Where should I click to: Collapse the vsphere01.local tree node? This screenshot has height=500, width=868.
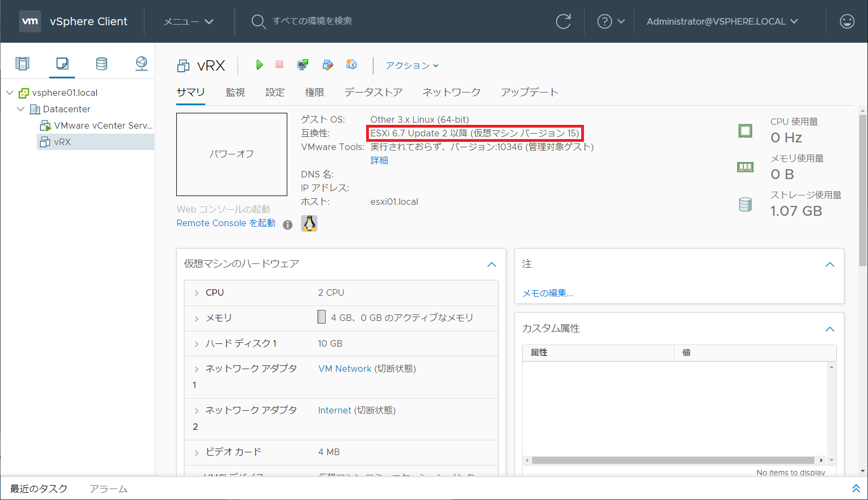tap(10, 93)
